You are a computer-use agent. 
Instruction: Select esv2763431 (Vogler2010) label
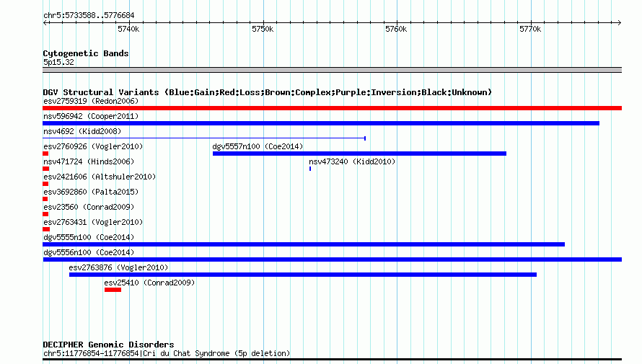pos(93,222)
